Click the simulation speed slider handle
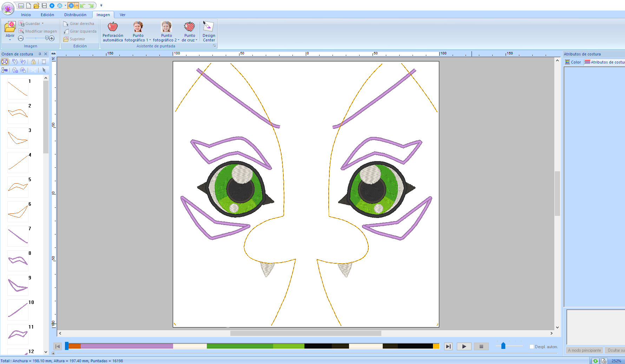The height and width of the screenshot is (364, 625). (x=503, y=346)
